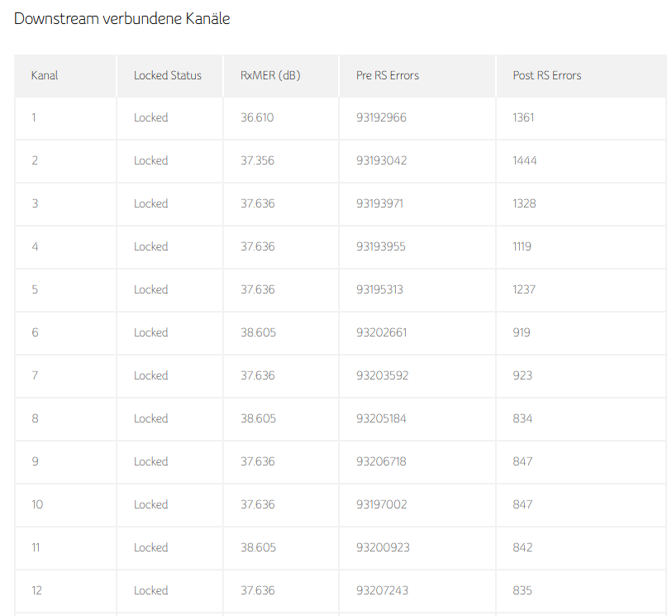
Task: Select the Post RS Errors header
Action: [546, 75]
